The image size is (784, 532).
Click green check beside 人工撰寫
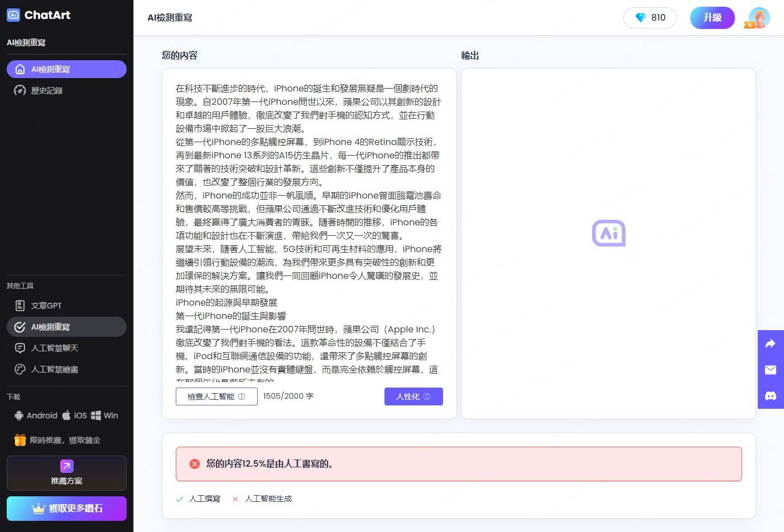(x=180, y=499)
